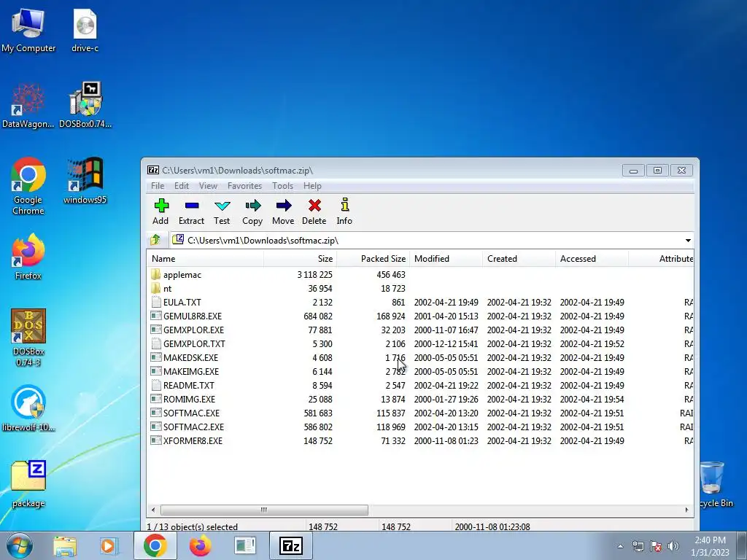Select the GEMUL8R8.EXE file icon
747x560 pixels.
(x=155, y=316)
